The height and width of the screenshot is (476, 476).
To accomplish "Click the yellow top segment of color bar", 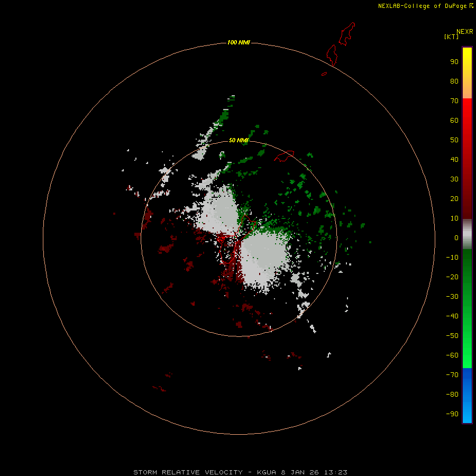I will (467, 73).
